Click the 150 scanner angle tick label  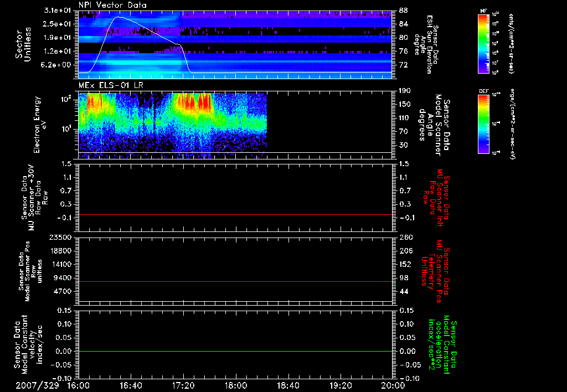[x=405, y=104]
